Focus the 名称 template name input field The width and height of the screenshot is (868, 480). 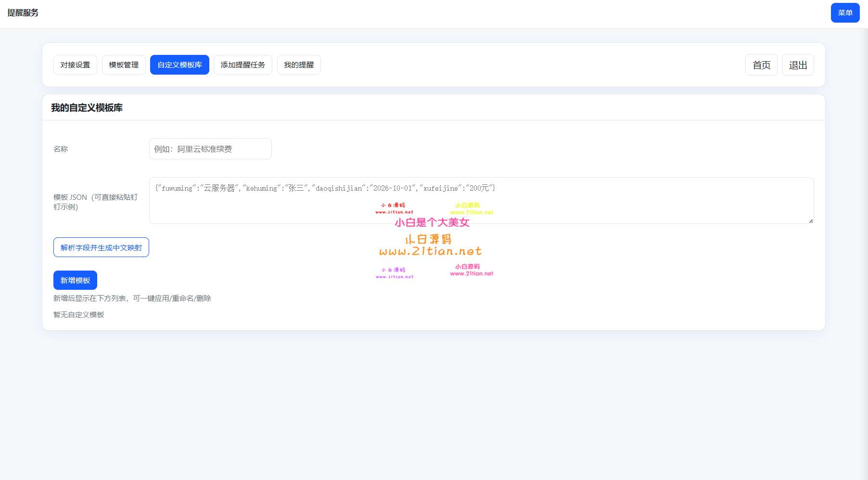[x=210, y=149]
